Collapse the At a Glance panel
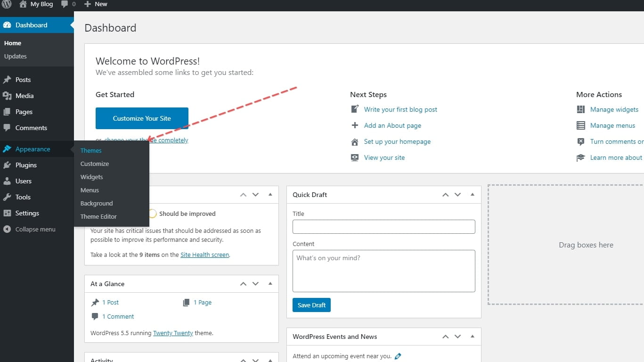This screenshot has height=362, width=644. coord(270,283)
